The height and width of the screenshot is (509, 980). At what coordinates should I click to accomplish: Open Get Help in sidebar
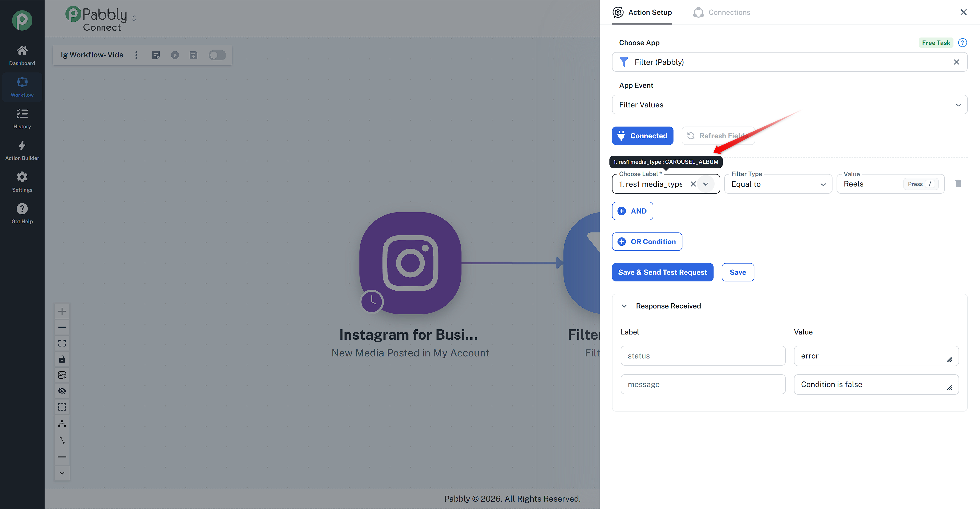22,213
